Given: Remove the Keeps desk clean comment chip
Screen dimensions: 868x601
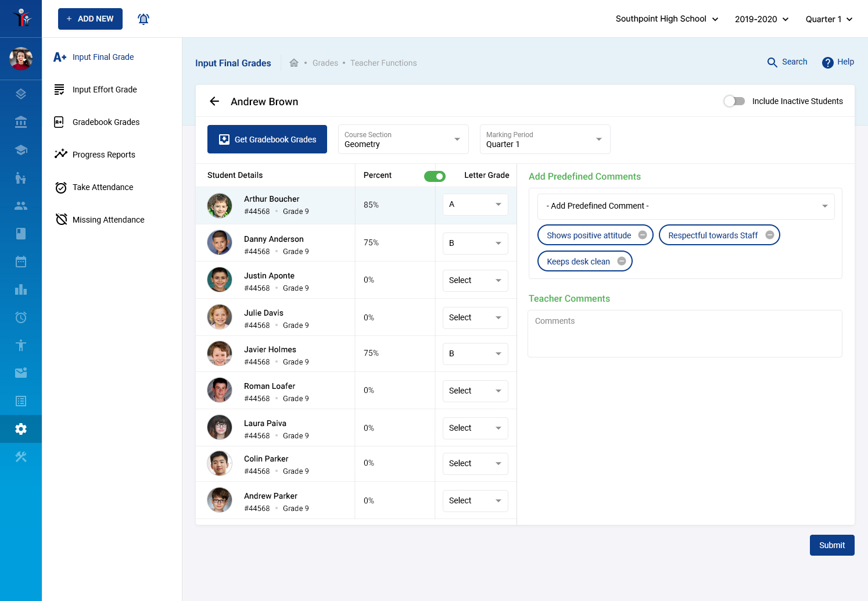Looking at the screenshot, I should [621, 261].
